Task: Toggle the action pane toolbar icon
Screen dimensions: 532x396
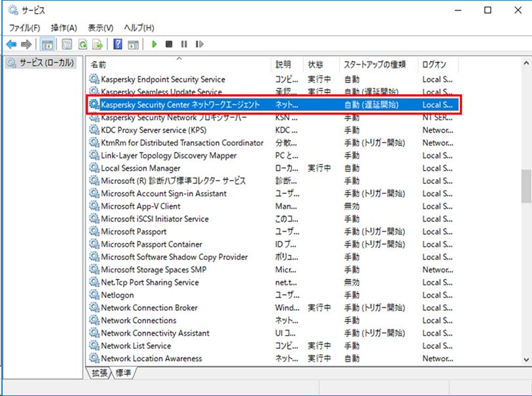Action: pyautogui.click(x=133, y=44)
